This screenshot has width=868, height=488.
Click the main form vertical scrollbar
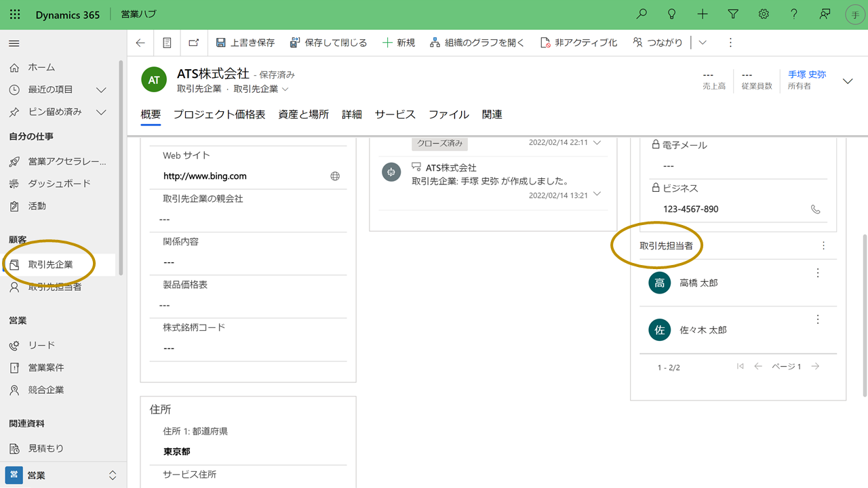click(865, 316)
